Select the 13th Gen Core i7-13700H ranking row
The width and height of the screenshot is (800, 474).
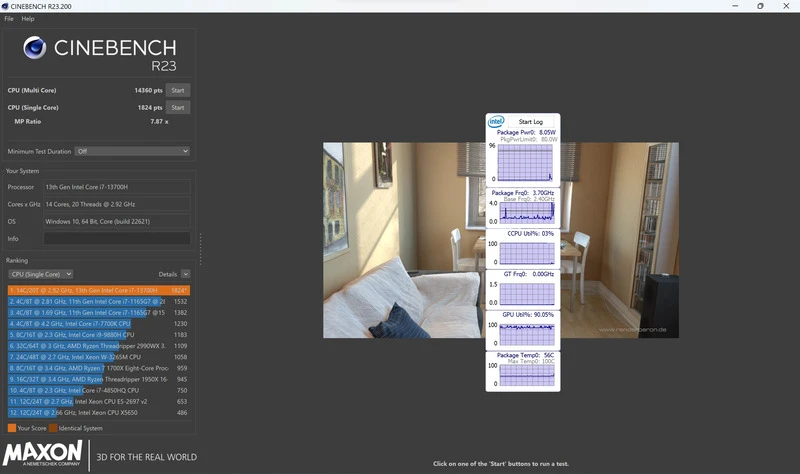[x=98, y=290]
